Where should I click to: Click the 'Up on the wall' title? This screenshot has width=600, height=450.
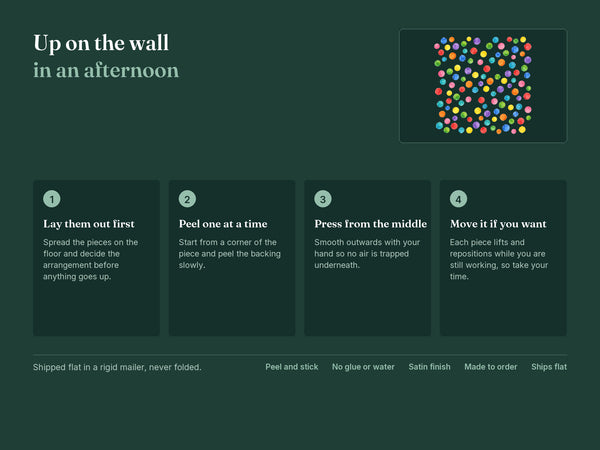pyautogui.click(x=101, y=43)
